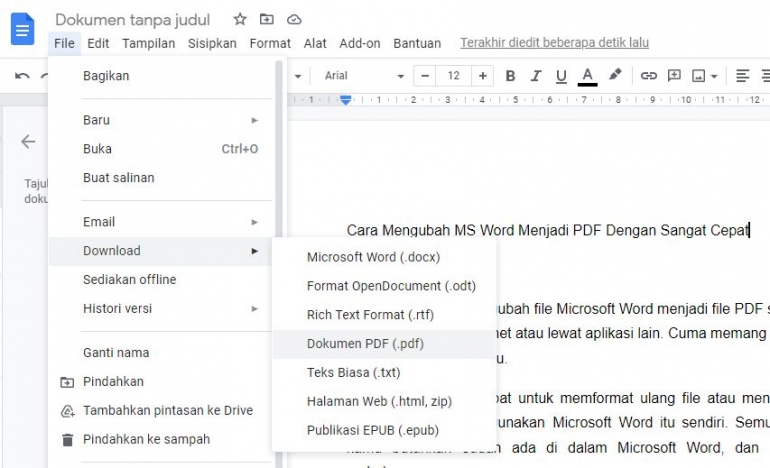Click the document title Dokumen tanpa judul

click(x=133, y=20)
